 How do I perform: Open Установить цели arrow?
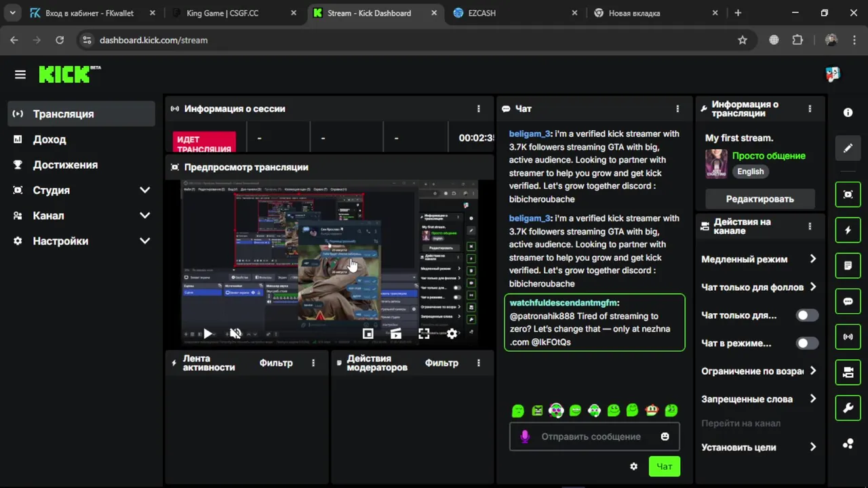coord(812,447)
